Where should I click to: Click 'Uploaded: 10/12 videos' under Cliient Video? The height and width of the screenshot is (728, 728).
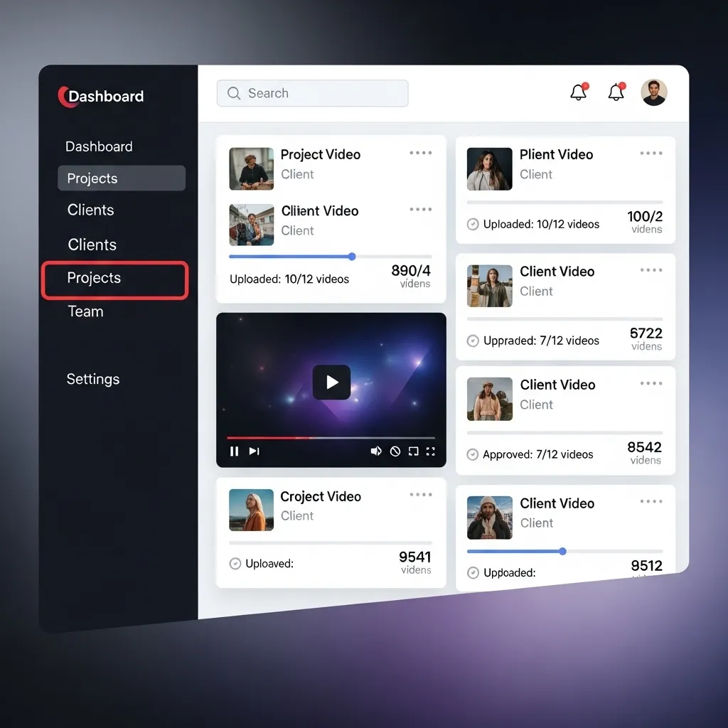coord(289,279)
